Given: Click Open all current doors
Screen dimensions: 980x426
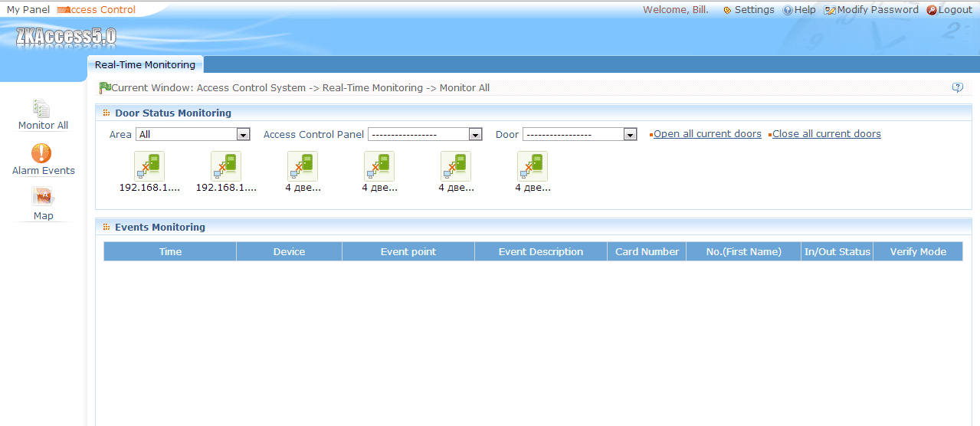Looking at the screenshot, I should [707, 134].
